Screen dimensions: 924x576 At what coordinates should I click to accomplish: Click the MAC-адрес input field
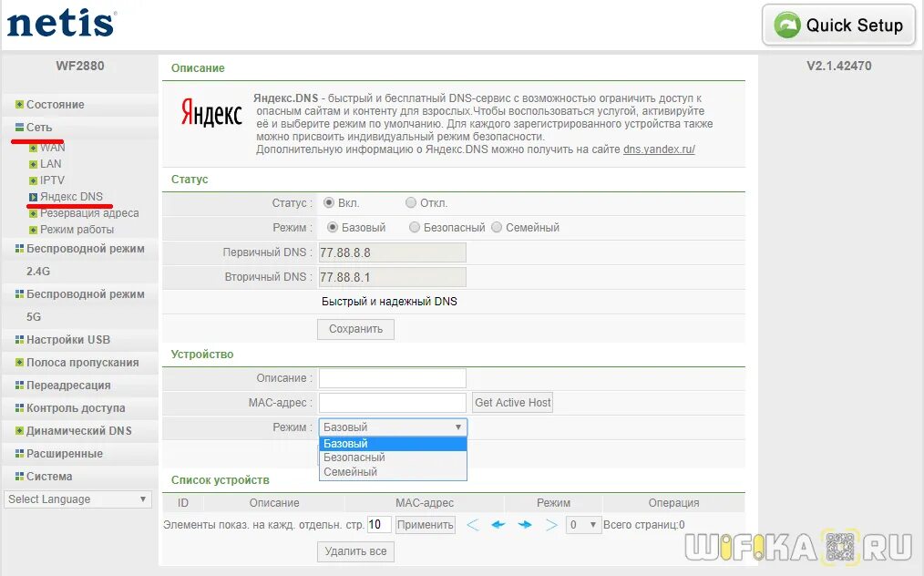(x=393, y=403)
